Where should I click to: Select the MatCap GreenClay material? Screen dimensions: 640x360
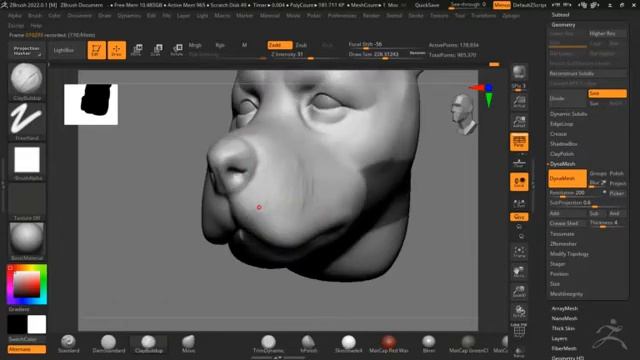click(x=469, y=344)
